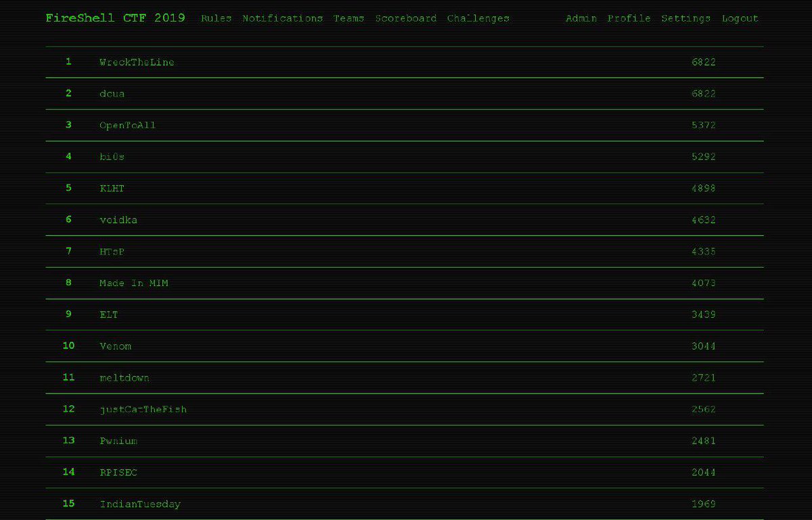Click rank number 12 beside justCatTheFish

pyautogui.click(x=68, y=408)
